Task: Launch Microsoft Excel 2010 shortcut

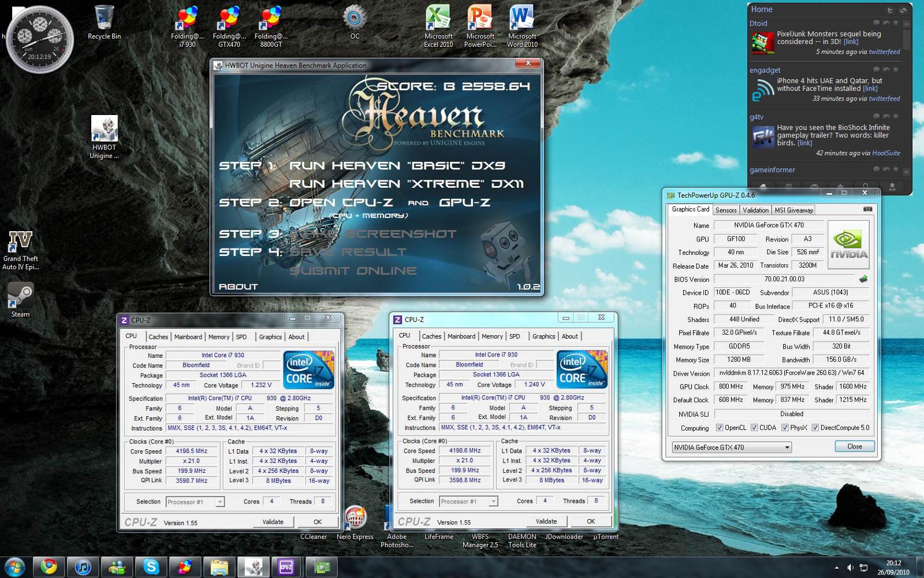Action: click(x=438, y=27)
